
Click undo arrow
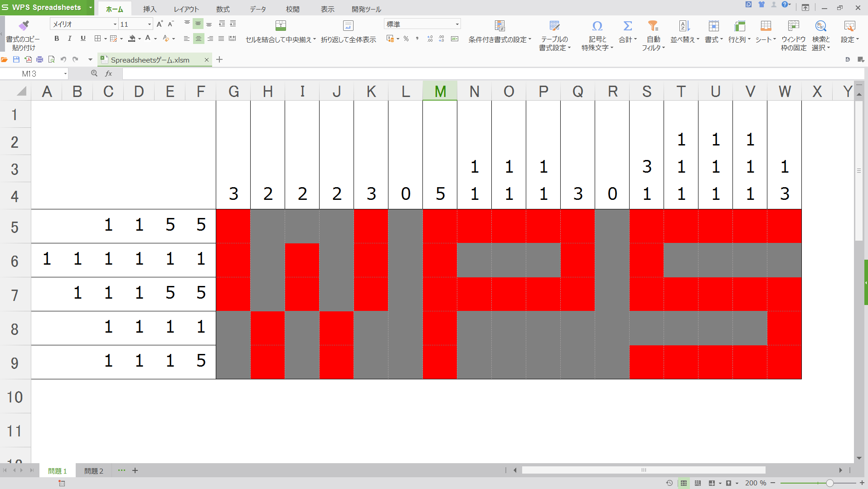63,59
